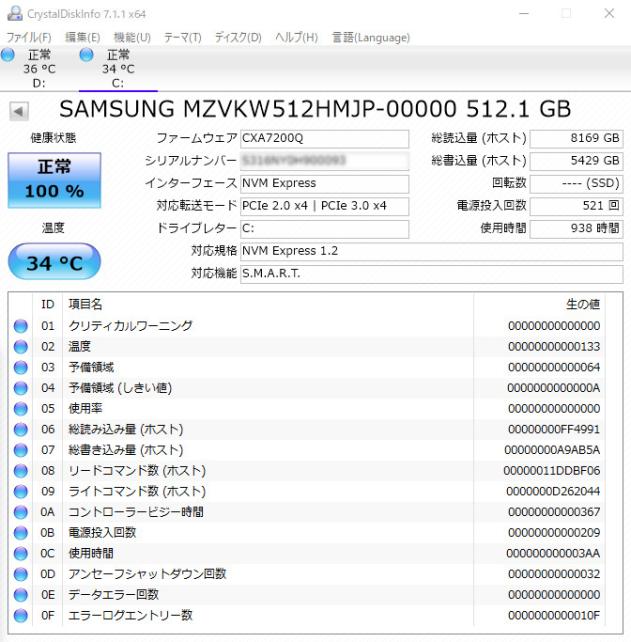Click the status icon for row 0E データエラー回数
The width and height of the screenshot is (631, 642).
pos(20,595)
